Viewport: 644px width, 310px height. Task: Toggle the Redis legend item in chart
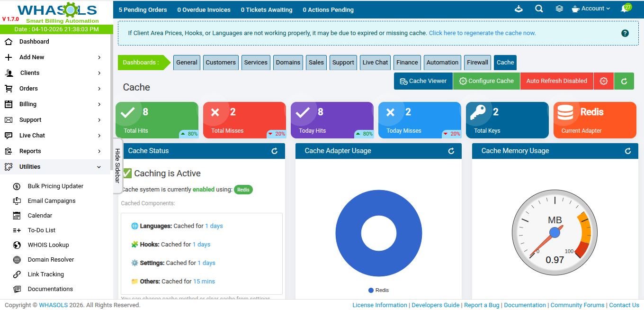tap(378, 290)
